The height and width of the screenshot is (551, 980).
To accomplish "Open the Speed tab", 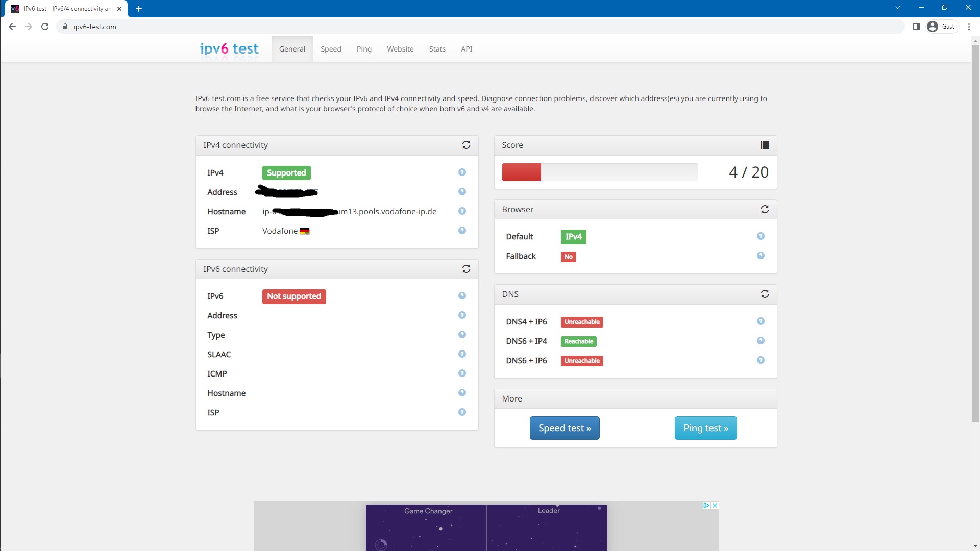I will (x=331, y=49).
